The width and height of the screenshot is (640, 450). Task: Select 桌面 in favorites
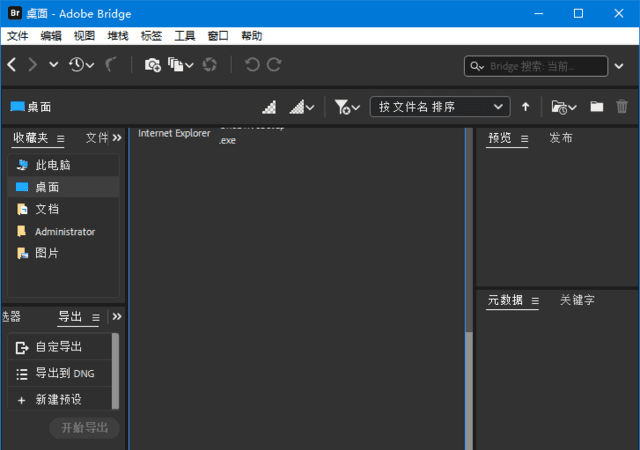pyautogui.click(x=64, y=187)
